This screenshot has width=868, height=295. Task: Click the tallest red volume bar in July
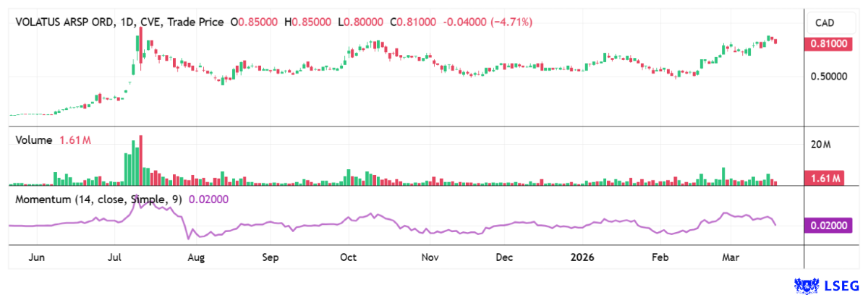point(141,161)
